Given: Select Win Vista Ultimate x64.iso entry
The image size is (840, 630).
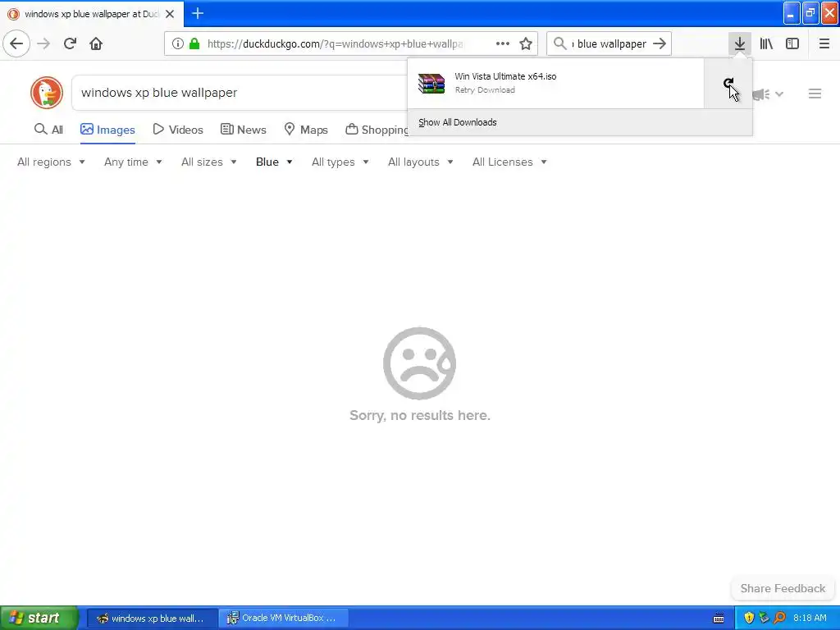Looking at the screenshot, I should pyautogui.click(x=555, y=83).
